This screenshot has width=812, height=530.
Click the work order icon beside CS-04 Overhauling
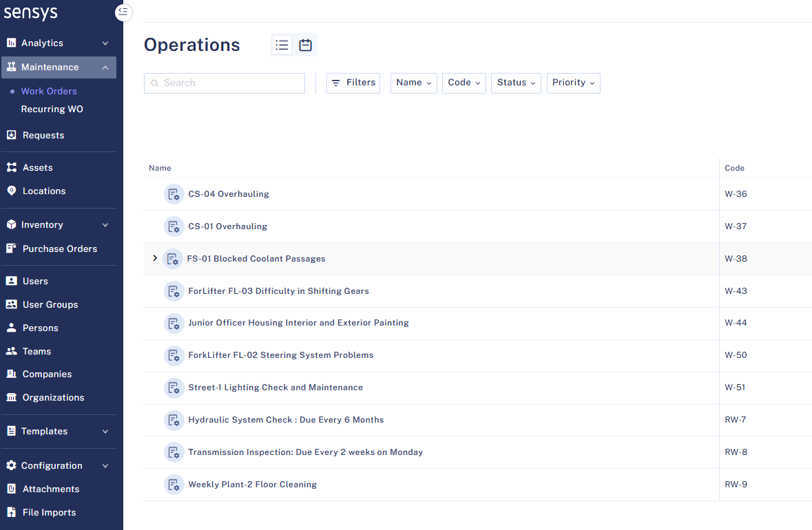tap(174, 194)
